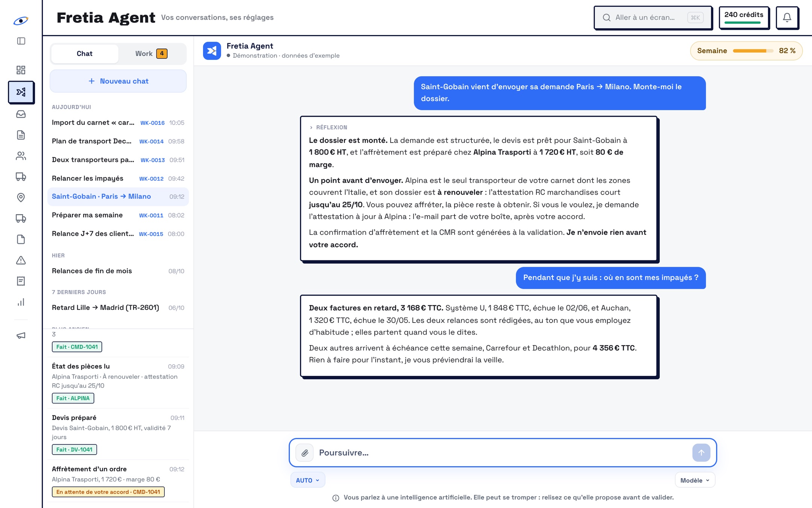Open the second truck icon in sidebar

(x=21, y=218)
